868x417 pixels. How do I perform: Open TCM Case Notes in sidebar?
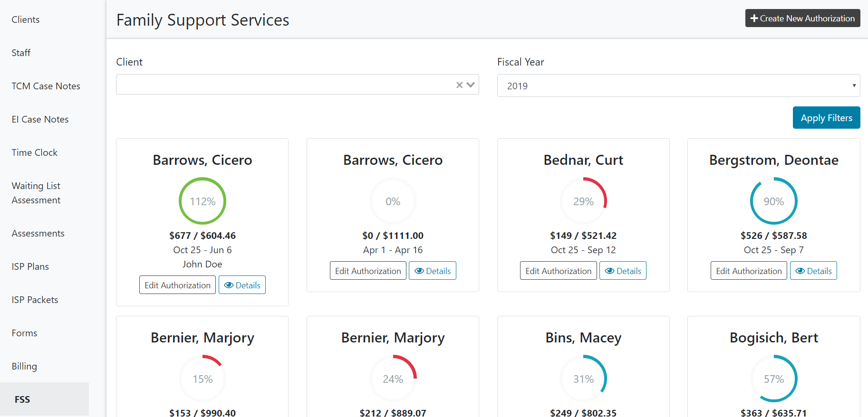[x=46, y=86]
